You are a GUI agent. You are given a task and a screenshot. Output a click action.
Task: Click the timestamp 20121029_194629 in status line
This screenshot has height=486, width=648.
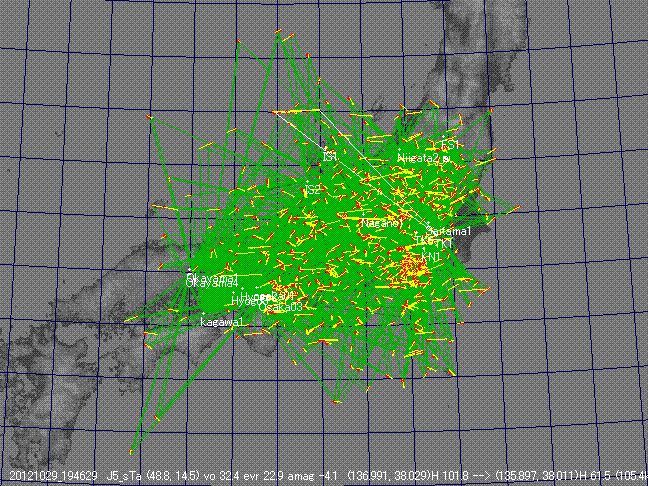53,475
